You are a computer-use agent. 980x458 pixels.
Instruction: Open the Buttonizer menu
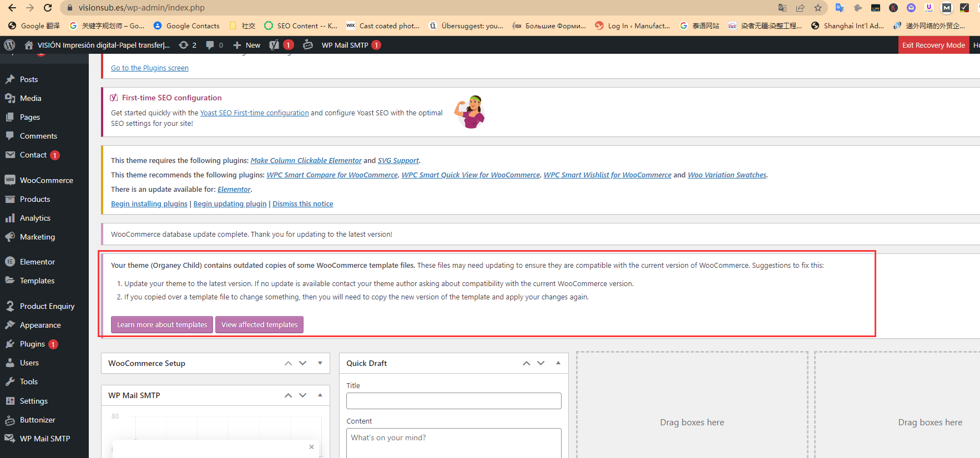pyautogui.click(x=37, y=420)
